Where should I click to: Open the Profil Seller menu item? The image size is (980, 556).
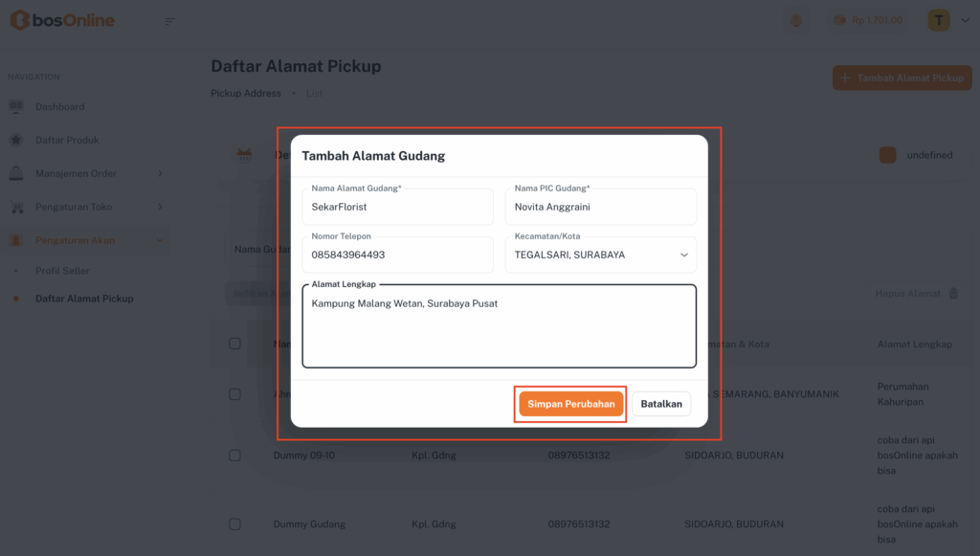point(62,271)
